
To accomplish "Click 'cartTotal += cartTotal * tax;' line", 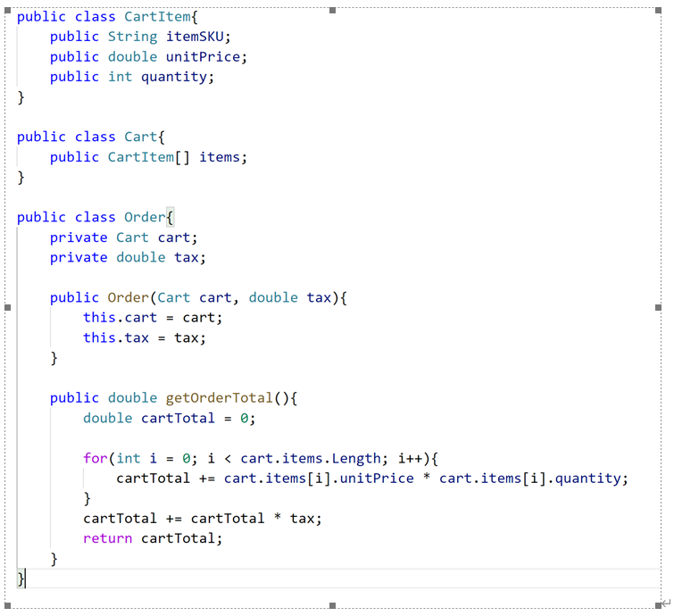I will [x=203, y=519].
